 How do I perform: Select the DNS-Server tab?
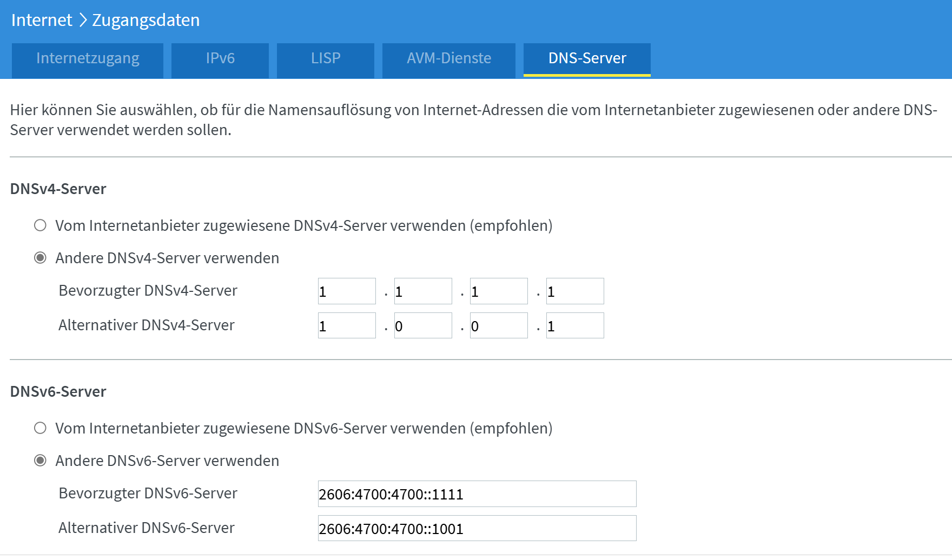[x=587, y=58]
